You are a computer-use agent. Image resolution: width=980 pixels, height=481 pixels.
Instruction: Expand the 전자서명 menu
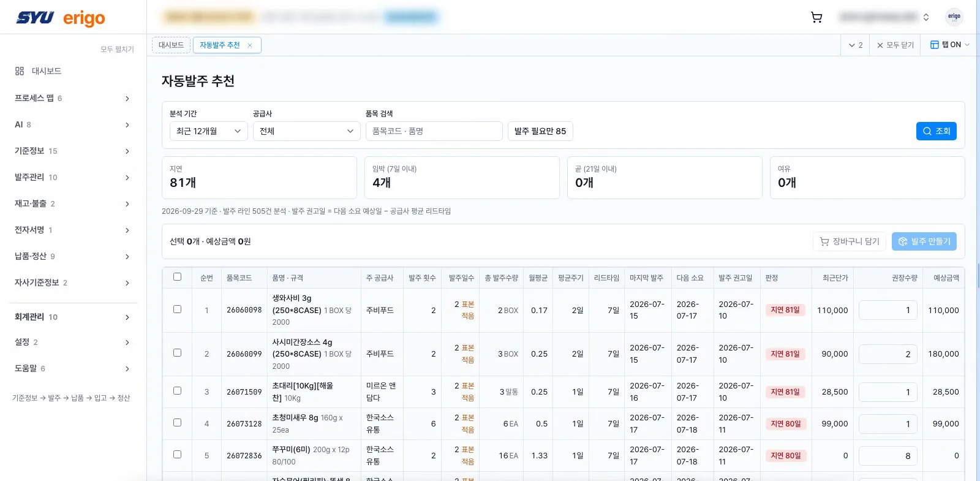tap(73, 230)
